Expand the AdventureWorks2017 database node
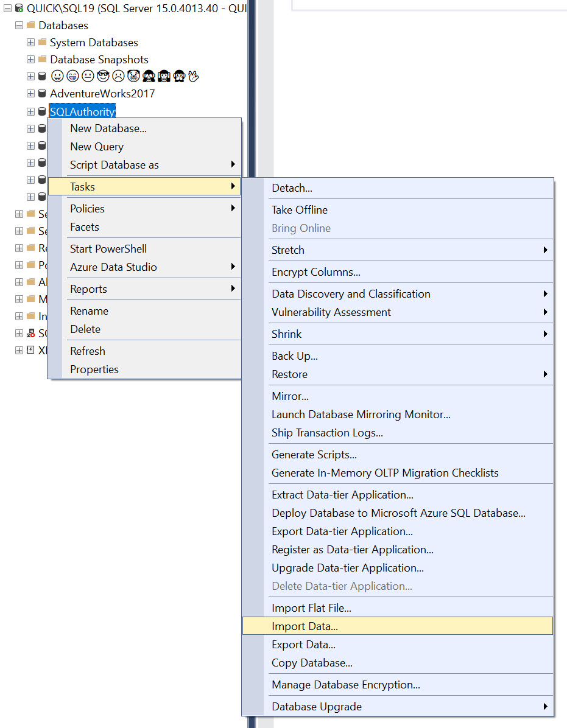 coord(30,93)
